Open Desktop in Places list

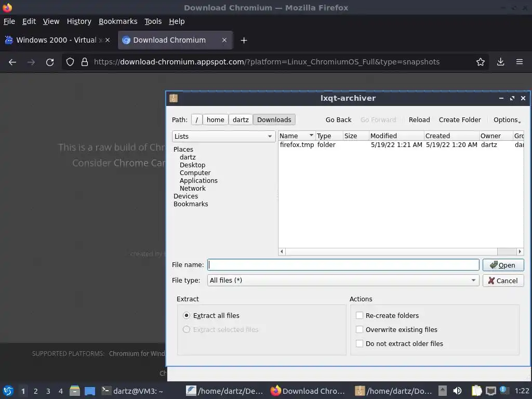(192, 165)
